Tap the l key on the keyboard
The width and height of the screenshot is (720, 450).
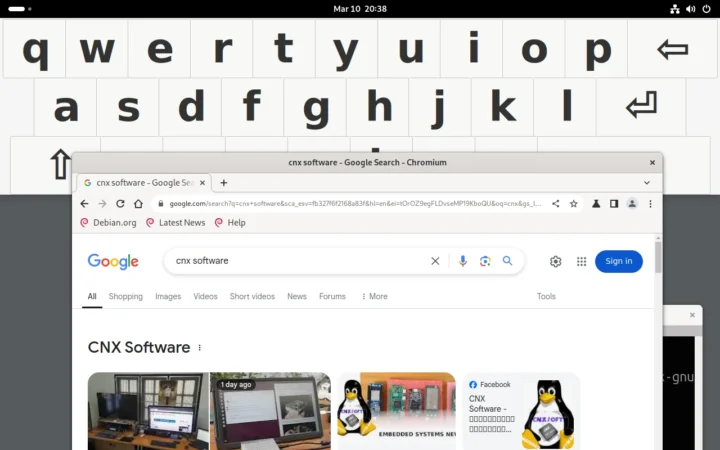pyautogui.click(x=565, y=107)
